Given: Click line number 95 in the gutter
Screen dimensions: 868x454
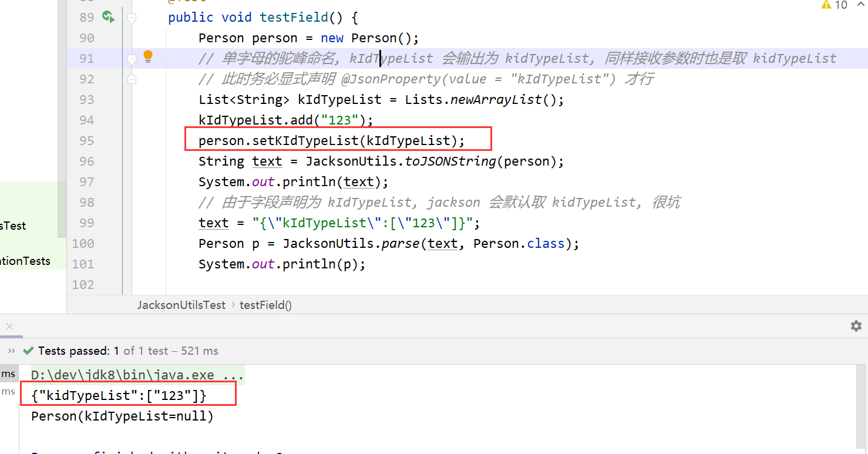Looking at the screenshot, I should click(x=87, y=140).
